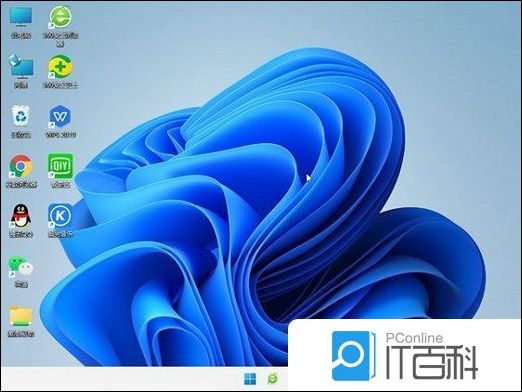This screenshot has height=392, width=522.
Task: Click the green 360 browser taskbar icon
Action: 273,379
